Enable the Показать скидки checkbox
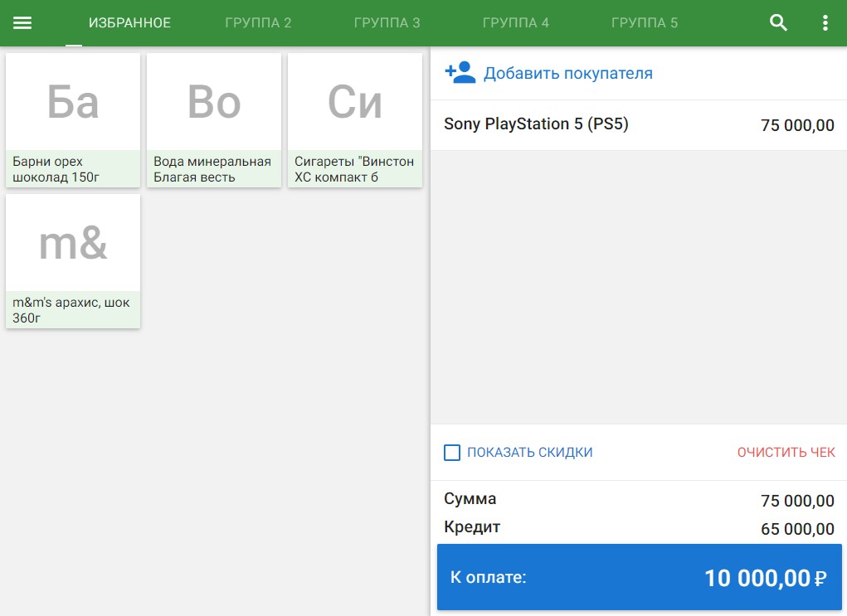 click(x=452, y=453)
